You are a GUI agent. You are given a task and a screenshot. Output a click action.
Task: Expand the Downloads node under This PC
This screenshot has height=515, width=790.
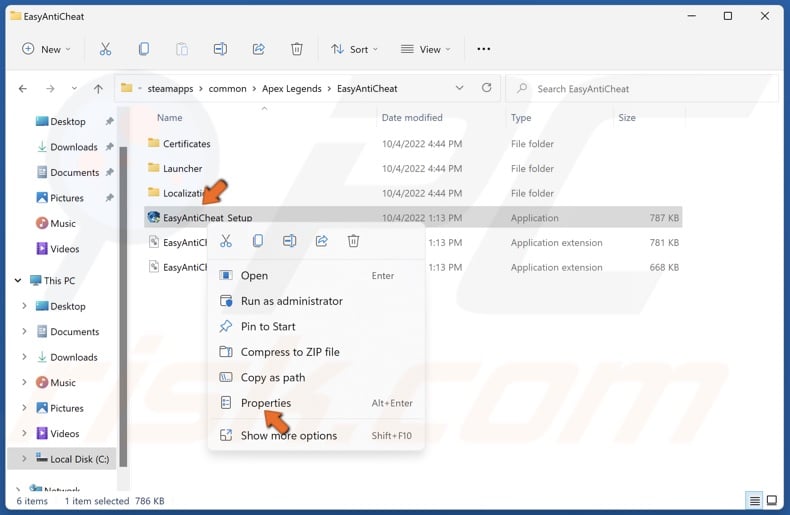24,357
